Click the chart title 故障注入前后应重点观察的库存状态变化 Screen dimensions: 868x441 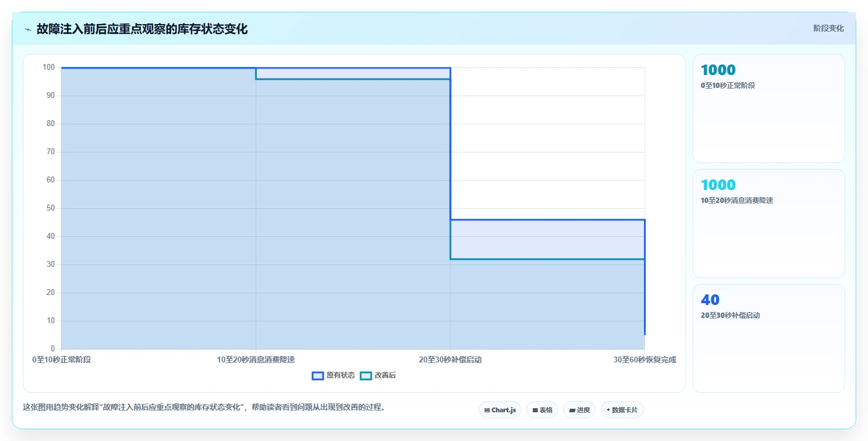(142, 29)
